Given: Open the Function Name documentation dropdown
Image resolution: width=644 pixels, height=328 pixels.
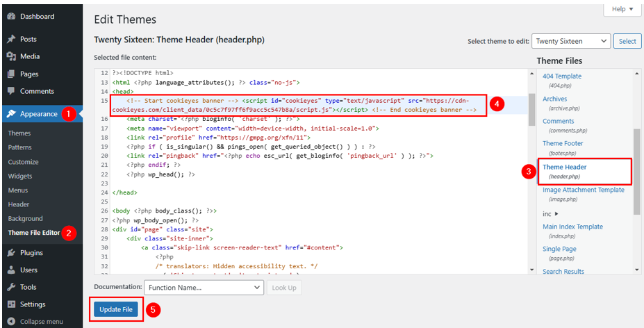Looking at the screenshot, I should (x=202, y=288).
